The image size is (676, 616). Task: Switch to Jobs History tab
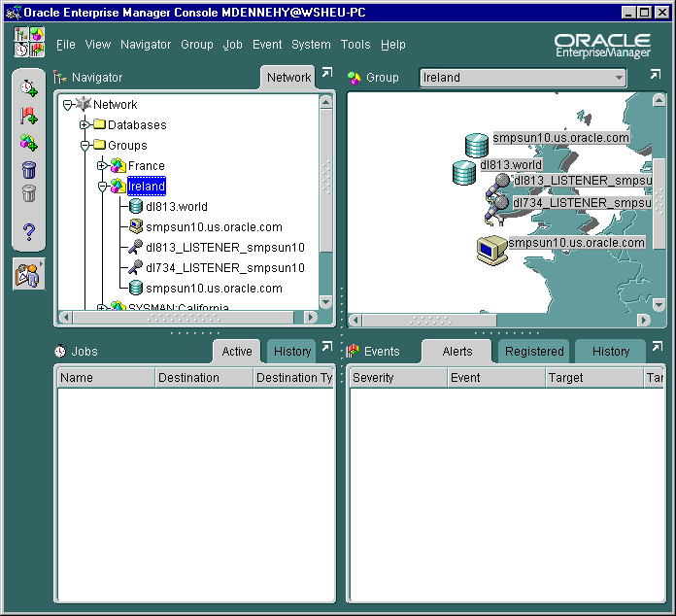click(x=292, y=351)
